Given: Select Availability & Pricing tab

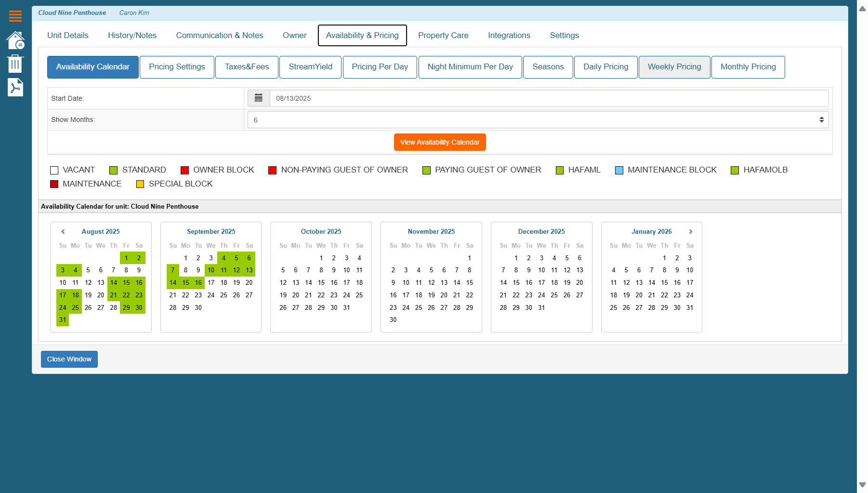Looking at the screenshot, I should point(362,35).
